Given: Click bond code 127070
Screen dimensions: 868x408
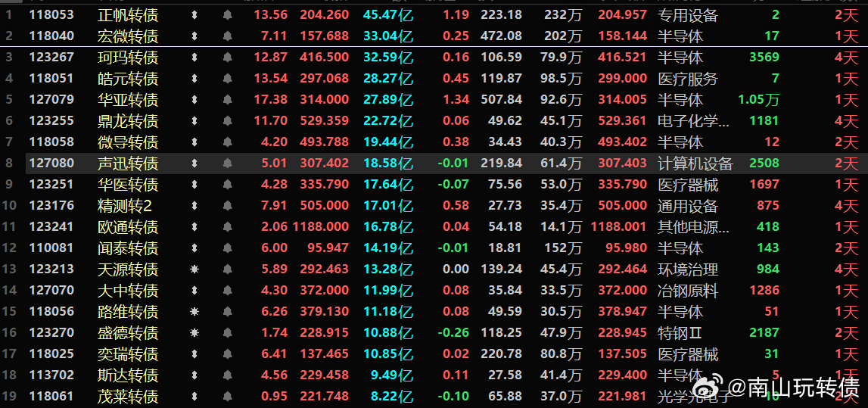Looking at the screenshot, I should coord(51,291).
